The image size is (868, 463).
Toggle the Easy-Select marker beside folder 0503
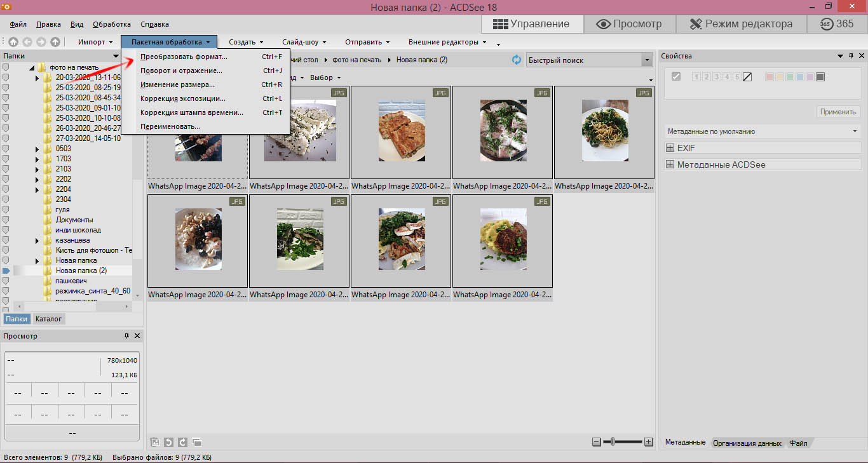tap(6, 149)
